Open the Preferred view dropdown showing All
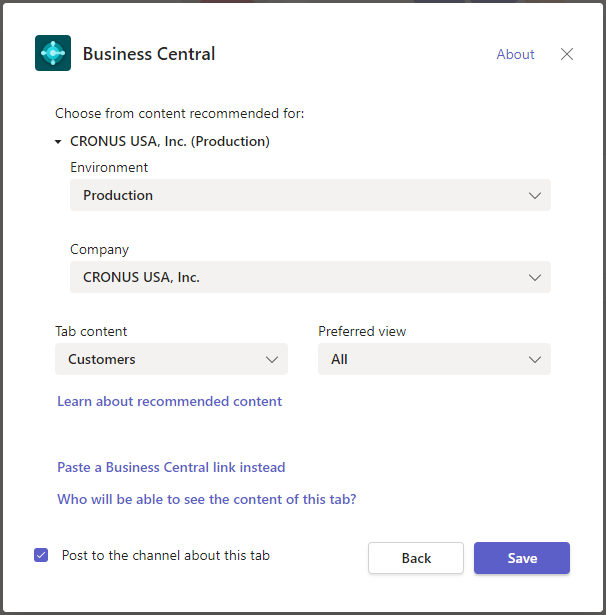Image resolution: width=606 pixels, height=615 pixels. [434, 359]
